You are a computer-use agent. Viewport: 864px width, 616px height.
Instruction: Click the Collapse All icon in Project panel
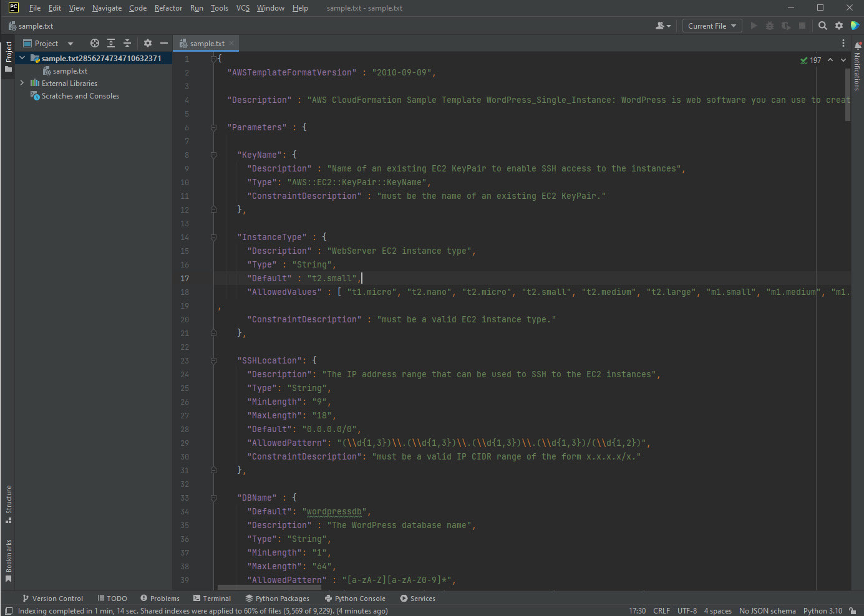(127, 43)
